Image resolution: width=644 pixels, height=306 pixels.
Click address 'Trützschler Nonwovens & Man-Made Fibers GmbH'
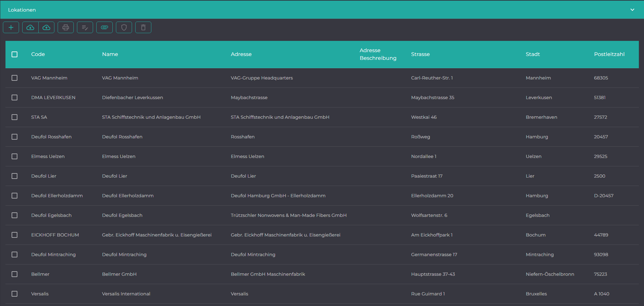tap(289, 215)
